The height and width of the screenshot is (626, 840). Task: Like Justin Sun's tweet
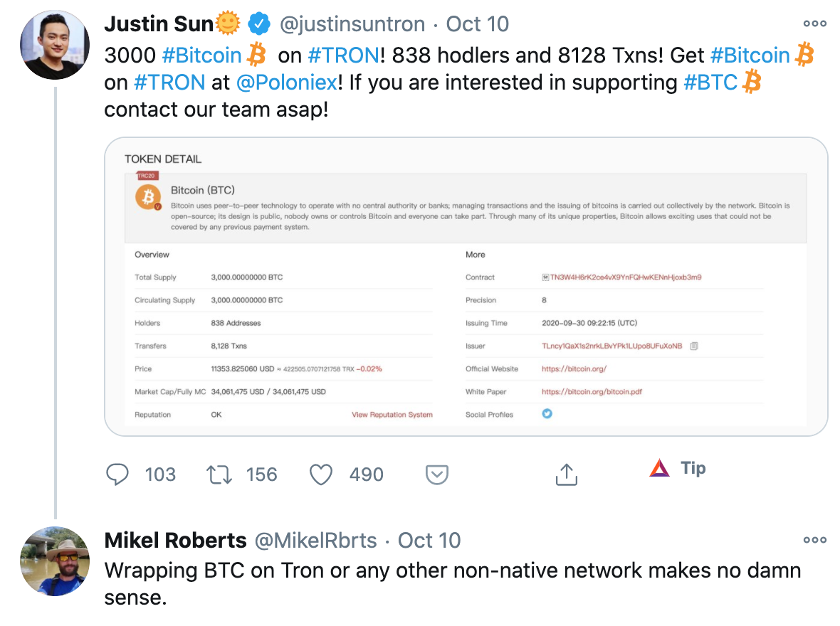(321, 474)
